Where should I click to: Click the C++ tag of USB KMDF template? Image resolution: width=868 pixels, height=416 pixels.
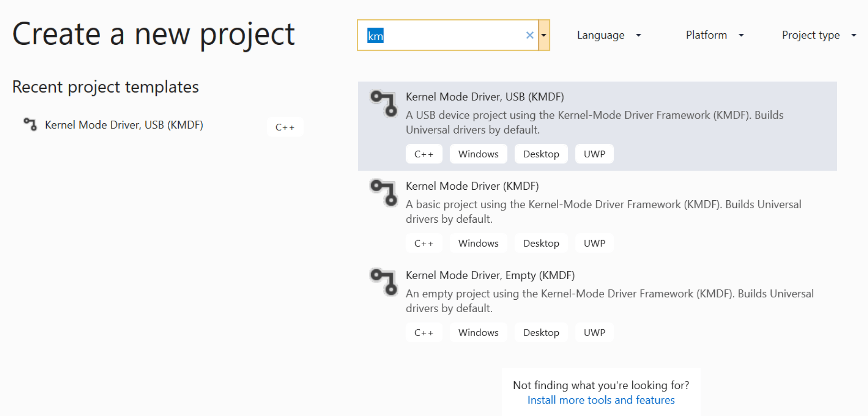pyautogui.click(x=424, y=154)
